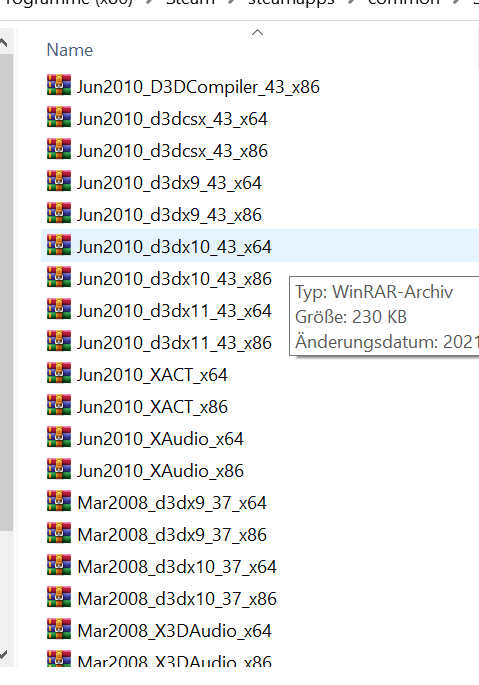Select the archive icon for Jun2010_d3dcsx_43_x64
Viewport: 479px width, 685px height.
pos(59,117)
